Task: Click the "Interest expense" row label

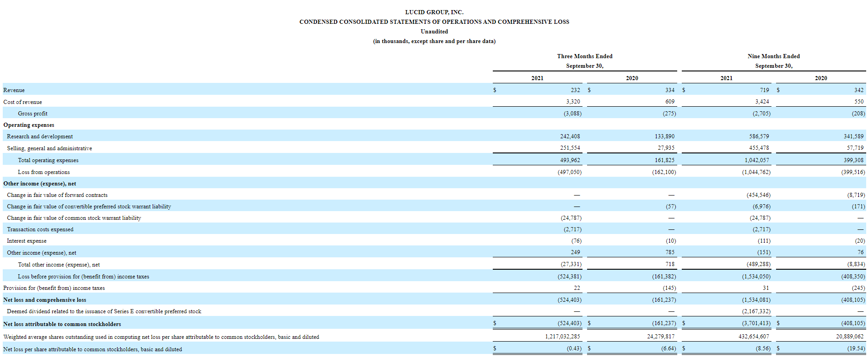Action: tap(27, 241)
